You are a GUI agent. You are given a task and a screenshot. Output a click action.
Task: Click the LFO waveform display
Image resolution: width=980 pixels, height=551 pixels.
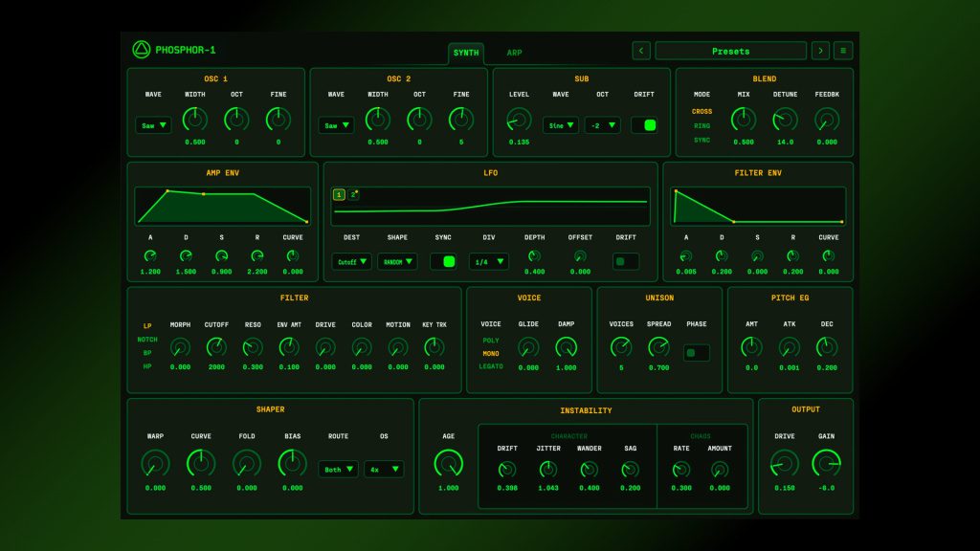click(x=491, y=206)
